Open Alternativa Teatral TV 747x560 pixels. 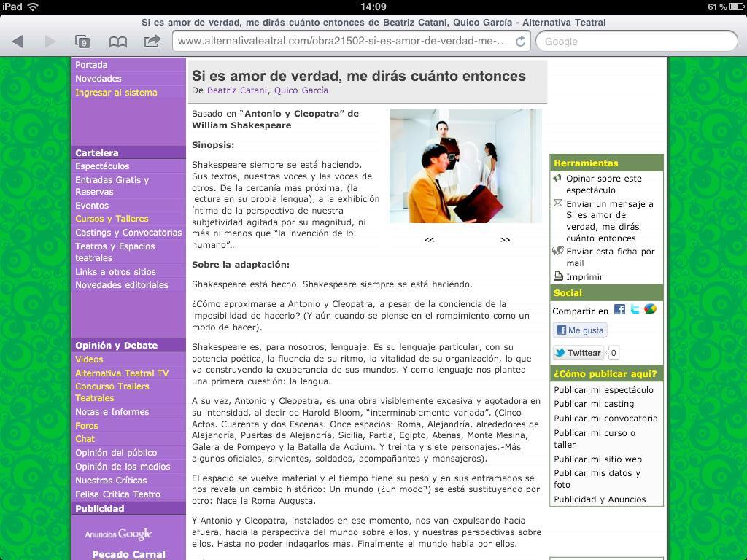pyautogui.click(x=122, y=373)
